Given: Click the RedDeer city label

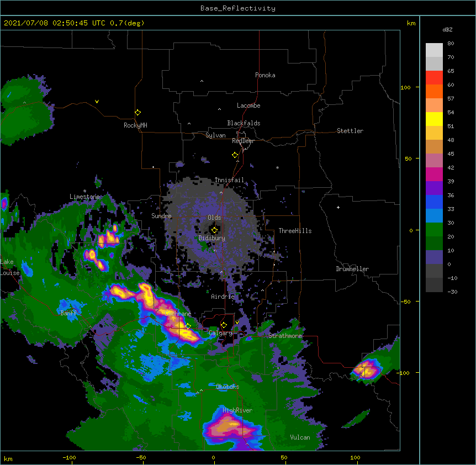Looking at the screenshot, I should tap(243, 141).
